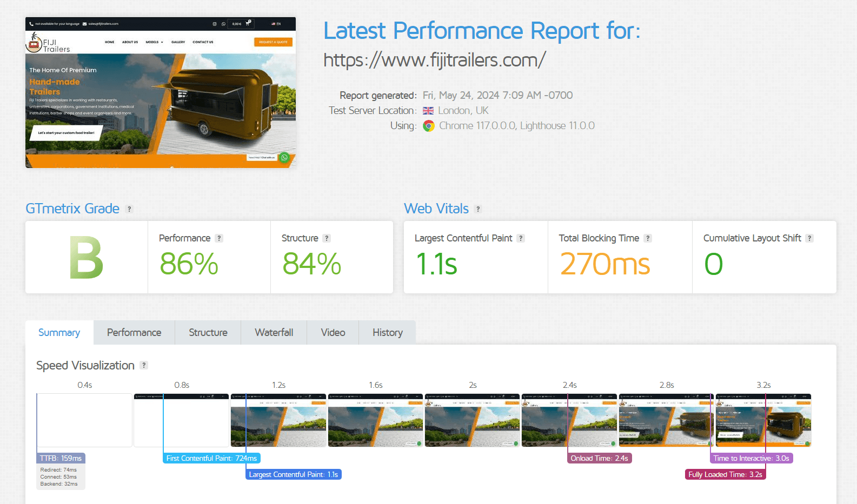Click the 270ms blocking time value

click(x=605, y=264)
